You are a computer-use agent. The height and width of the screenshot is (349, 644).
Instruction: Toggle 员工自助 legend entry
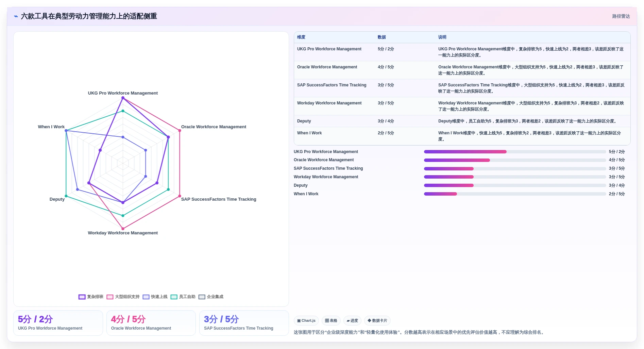(183, 297)
